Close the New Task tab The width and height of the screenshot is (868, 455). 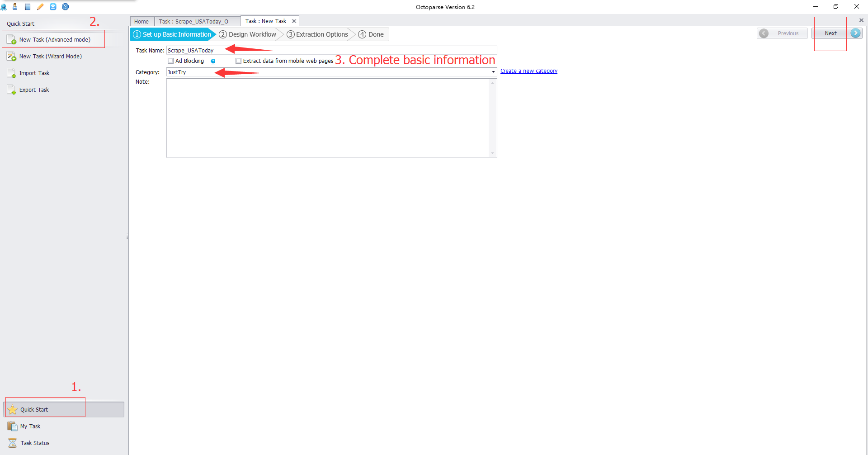(x=294, y=21)
